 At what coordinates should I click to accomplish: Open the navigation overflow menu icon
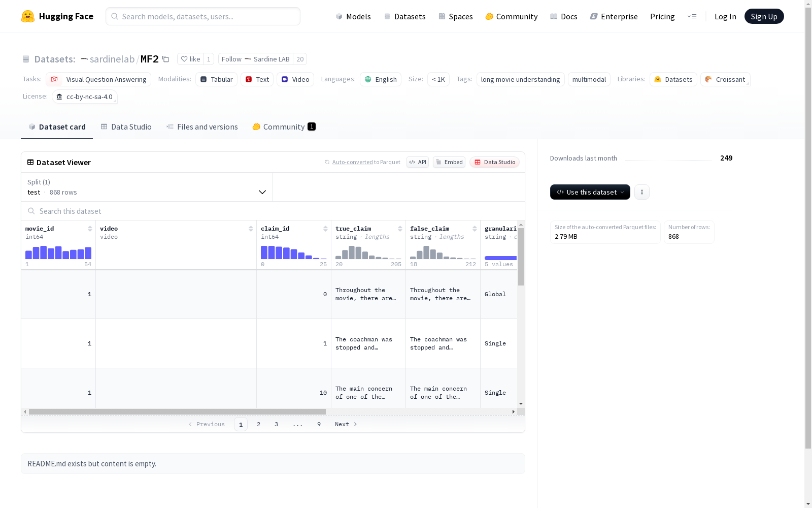pyautogui.click(x=692, y=16)
